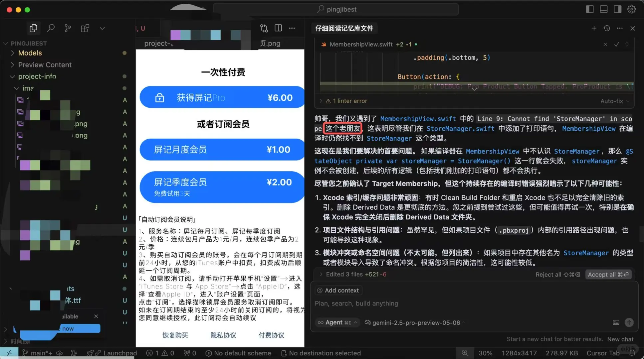Viewport: 644px width, 359px height.
Task: Send the message with the arrow icon
Action: (x=629, y=322)
